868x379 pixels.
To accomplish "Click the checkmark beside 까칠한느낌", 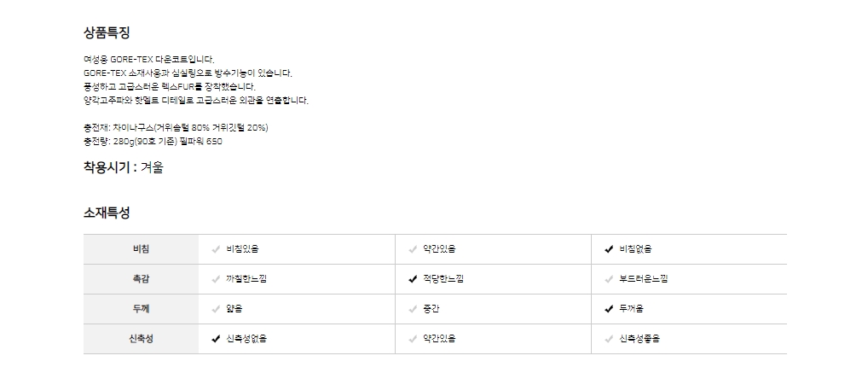I will tap(216, 279).
